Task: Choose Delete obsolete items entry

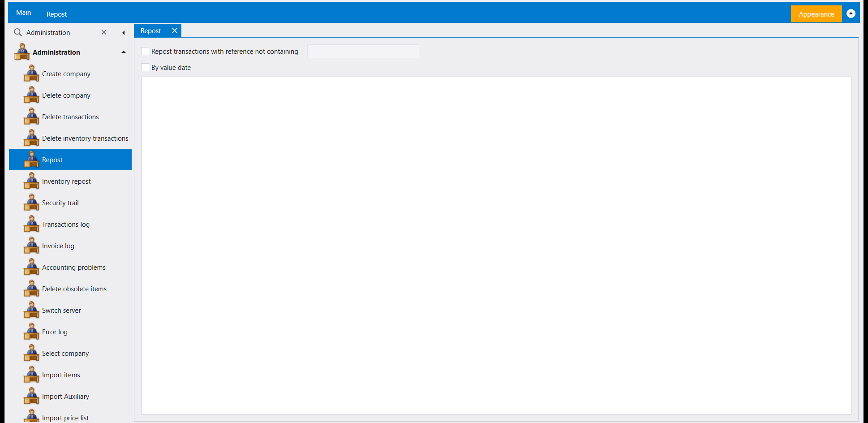Action: [x=70, y=289]
